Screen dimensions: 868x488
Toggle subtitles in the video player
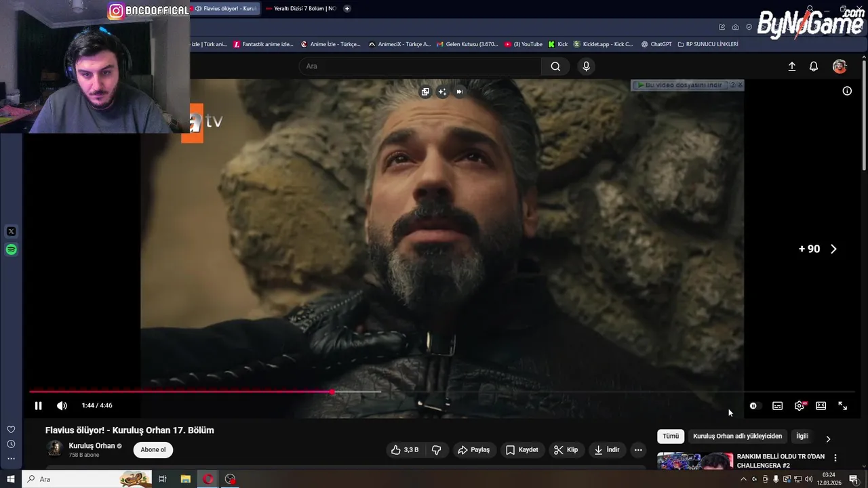777,405
